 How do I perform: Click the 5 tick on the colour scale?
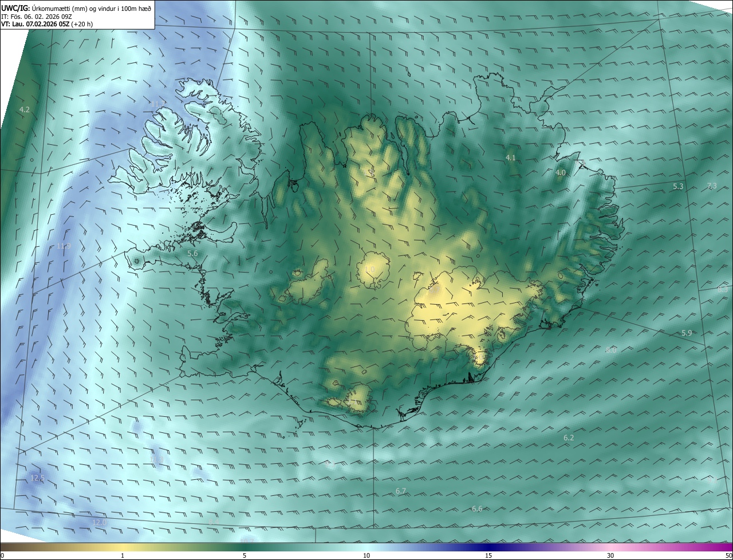(245, 556)
